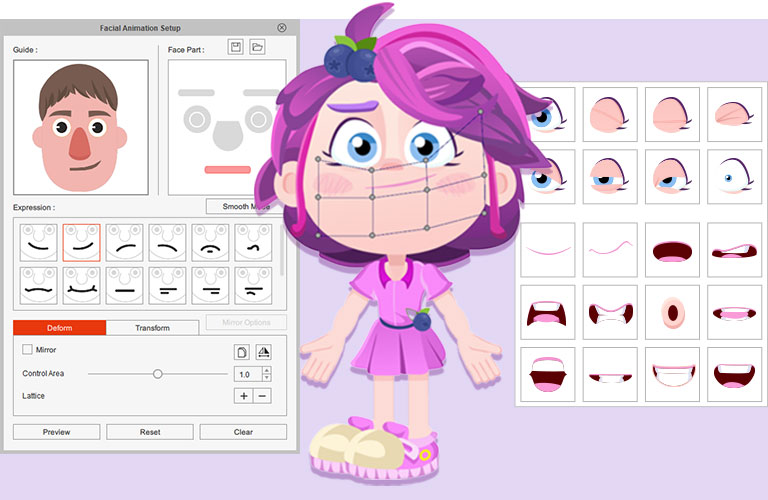This screenshot has height=500, width=768.
Task: Click the Control Area value field
Action: point(246,374)
